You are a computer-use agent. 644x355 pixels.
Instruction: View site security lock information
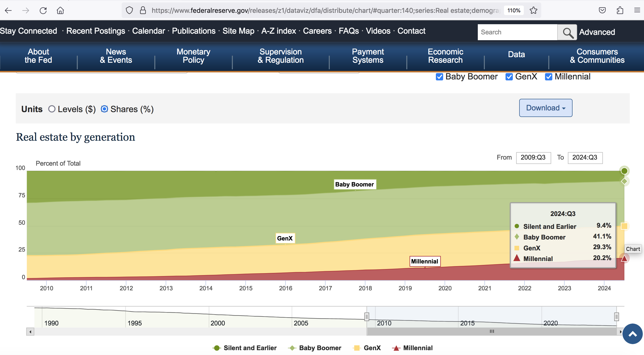[x=143, y=10]
